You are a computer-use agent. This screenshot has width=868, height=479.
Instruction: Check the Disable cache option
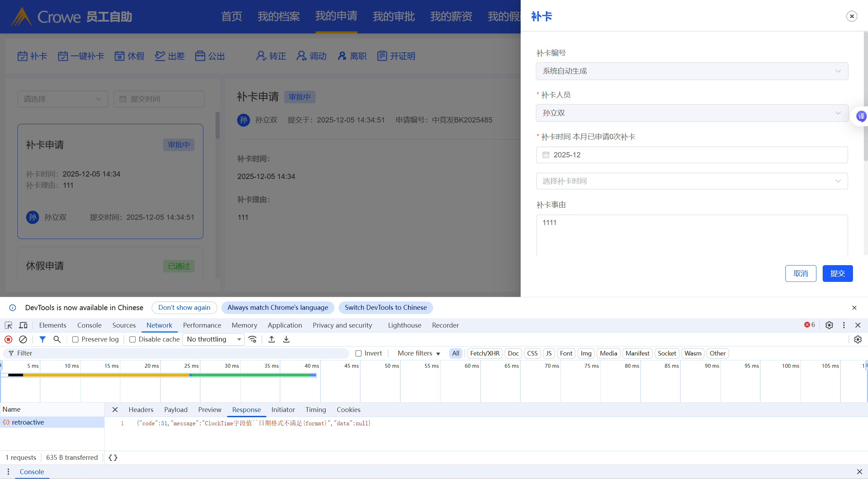133,339
